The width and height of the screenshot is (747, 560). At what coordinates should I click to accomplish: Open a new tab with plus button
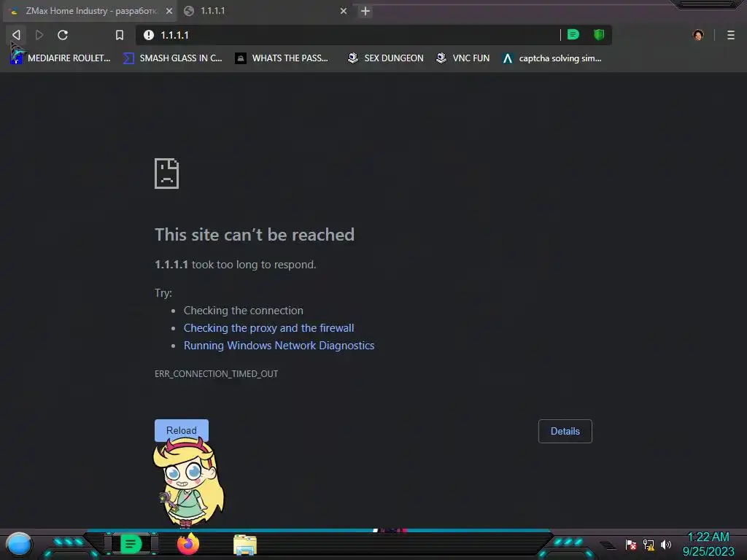point(365,11)
